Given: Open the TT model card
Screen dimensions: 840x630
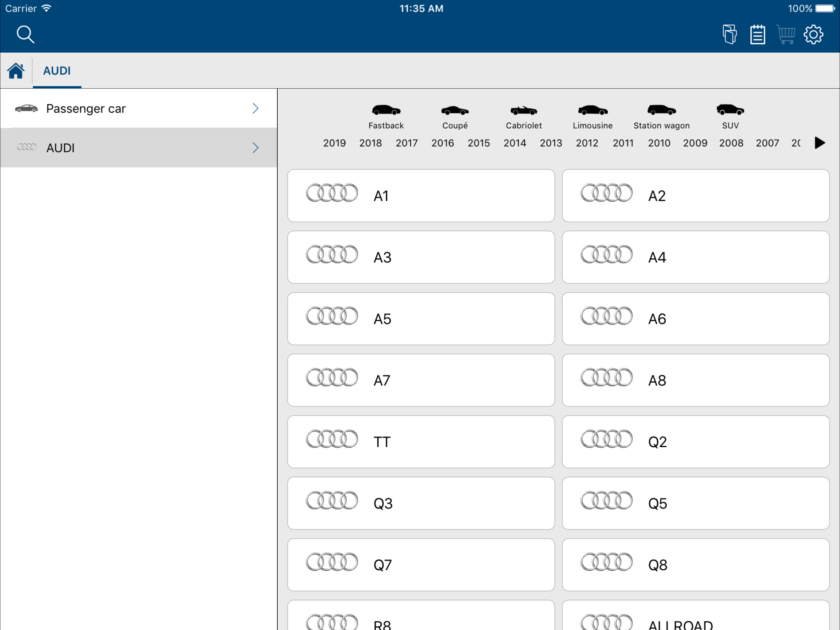Looking at the screenshot, I should tap(421, 442).
